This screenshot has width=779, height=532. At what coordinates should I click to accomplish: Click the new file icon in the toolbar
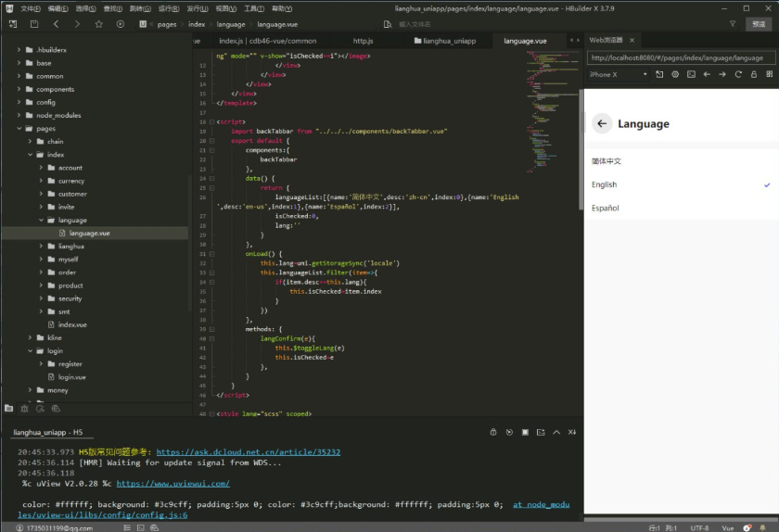click(x=13, y=24)
